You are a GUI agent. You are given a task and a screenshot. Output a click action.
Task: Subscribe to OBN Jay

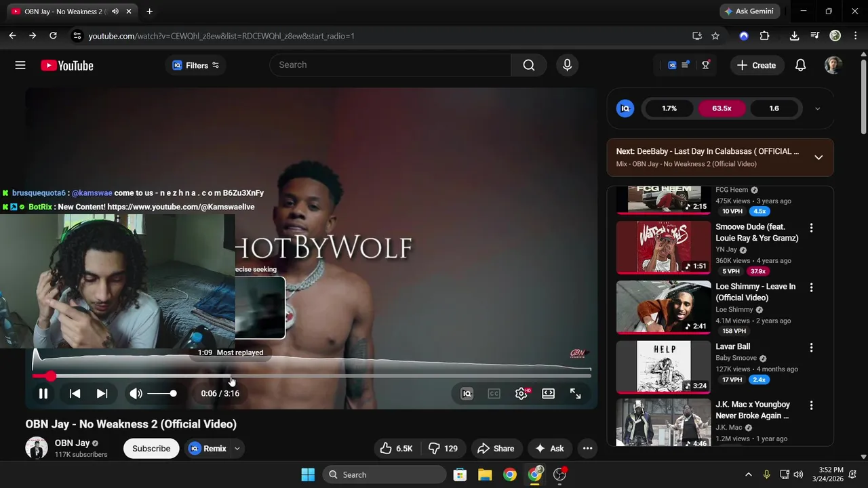coord(151,449)
